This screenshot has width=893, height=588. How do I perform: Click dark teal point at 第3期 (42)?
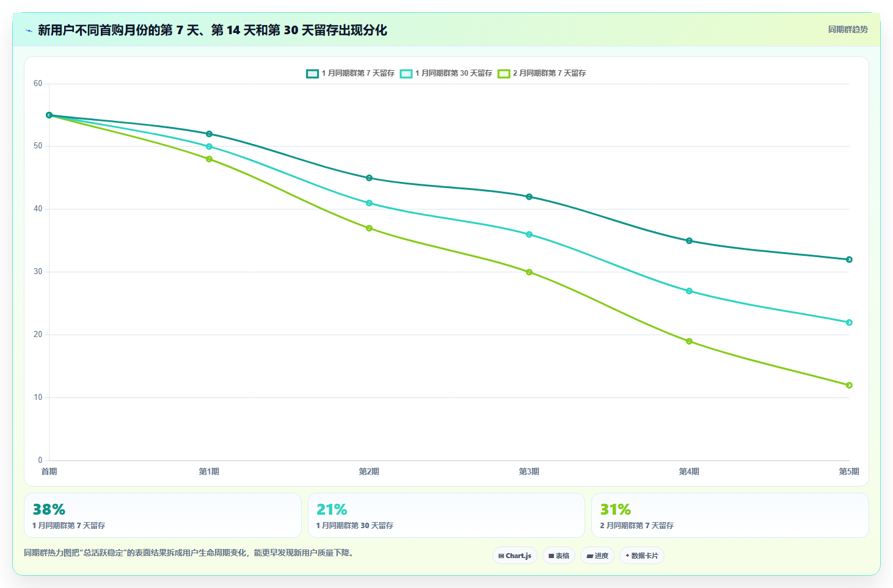[529, 197]
